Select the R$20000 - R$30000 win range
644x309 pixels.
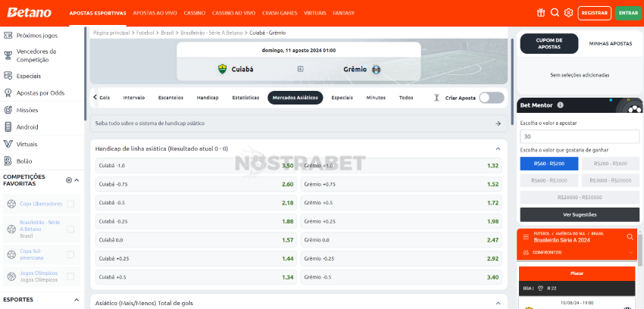(580, 198)
